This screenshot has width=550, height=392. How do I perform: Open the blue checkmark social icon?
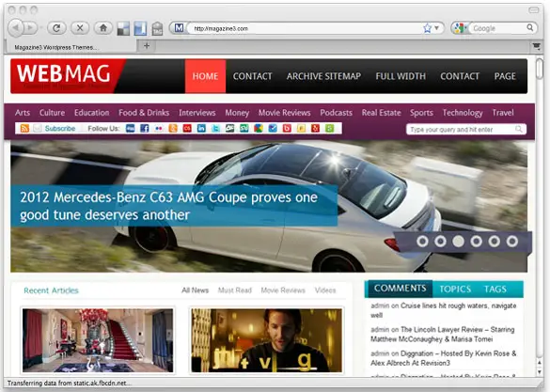[273, 129]
